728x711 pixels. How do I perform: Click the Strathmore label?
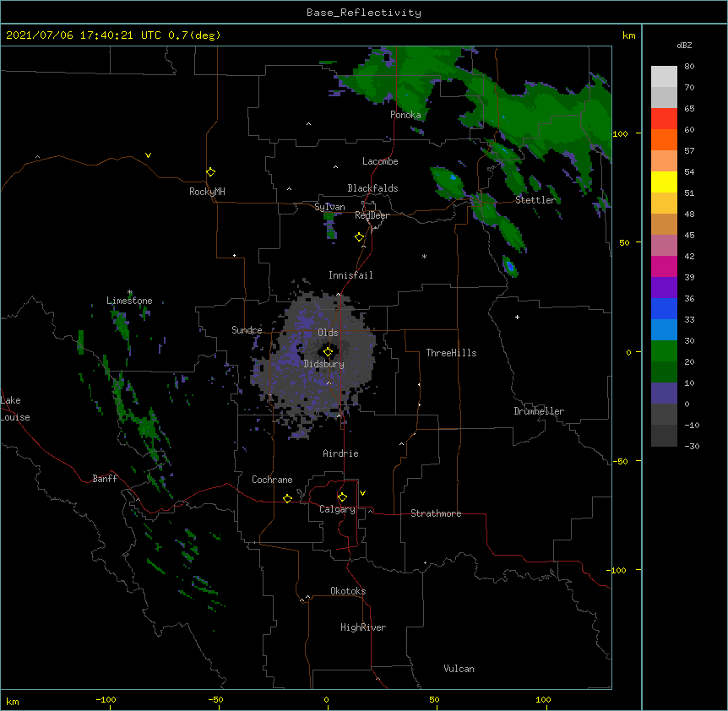436,513
